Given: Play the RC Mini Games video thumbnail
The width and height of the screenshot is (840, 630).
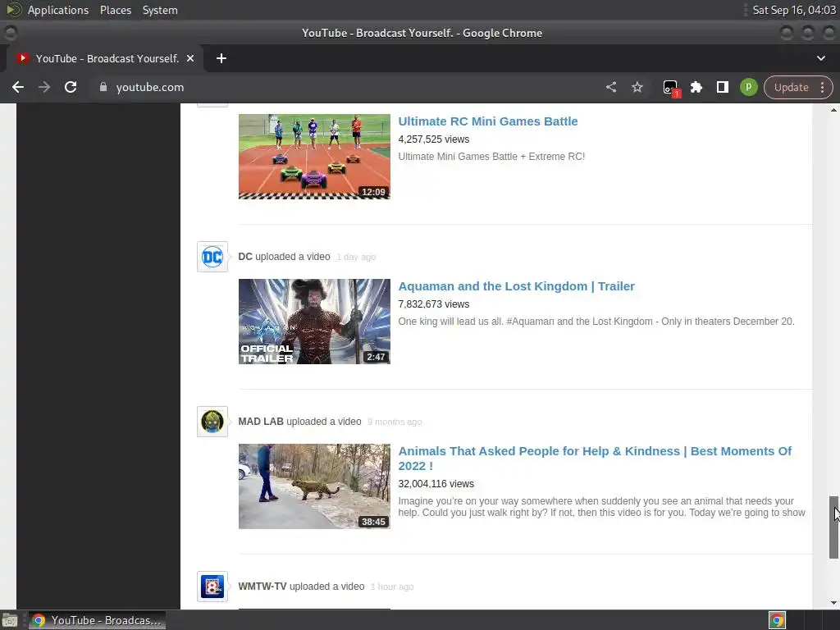Looking at the screenshot, I should click(x=314, y=157).
